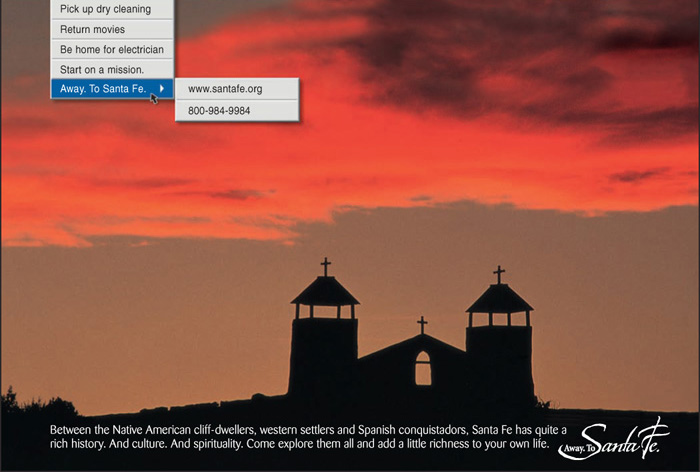Click the right bell tower silhouette
The height and width of the screenshot is (472, 700).
[499, 350]
